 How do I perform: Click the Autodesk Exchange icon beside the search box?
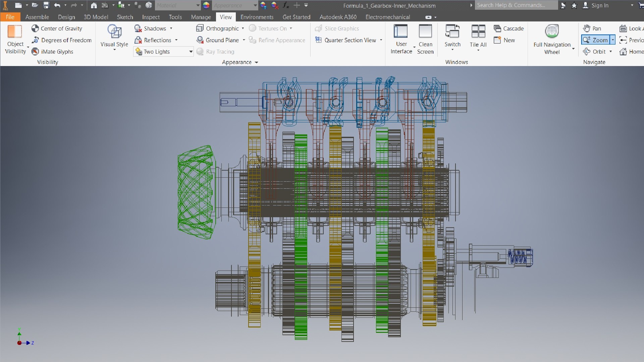click(563, 5)
